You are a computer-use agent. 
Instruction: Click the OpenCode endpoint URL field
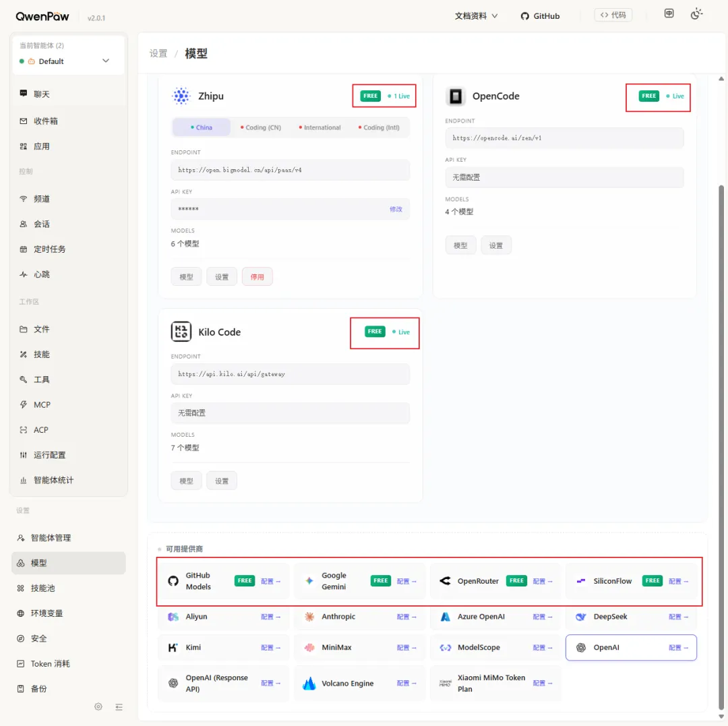565,138
